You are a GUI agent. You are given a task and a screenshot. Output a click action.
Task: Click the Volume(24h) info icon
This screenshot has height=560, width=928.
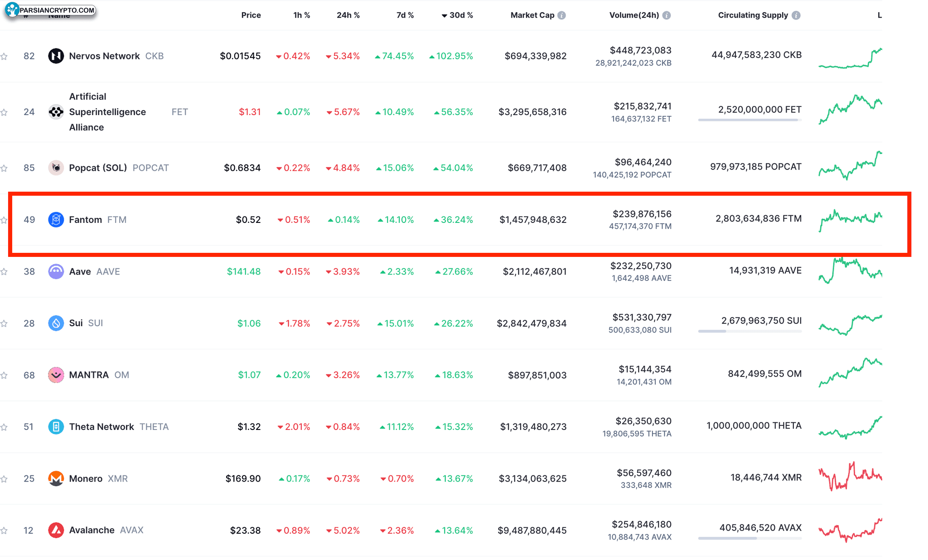(666, 15)
